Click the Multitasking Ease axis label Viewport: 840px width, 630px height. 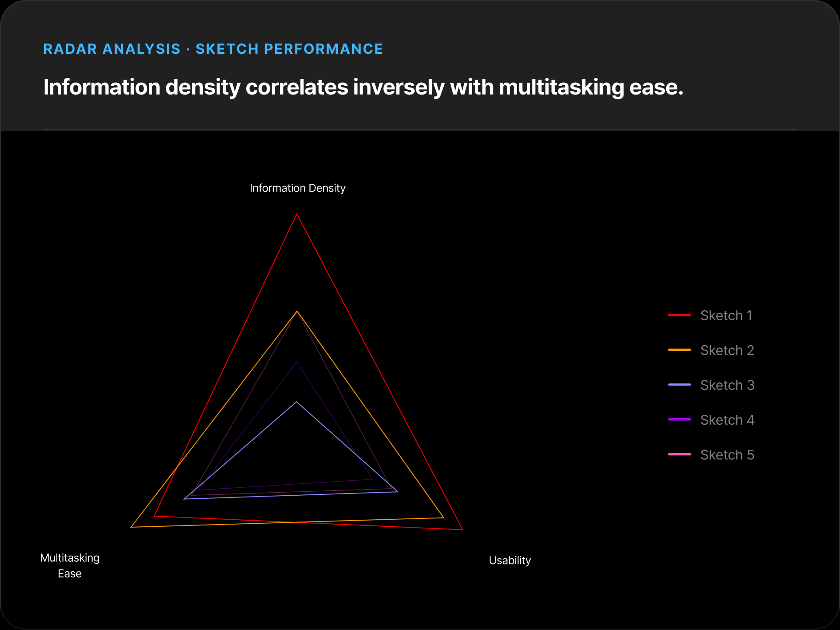(x=70, y=566)
